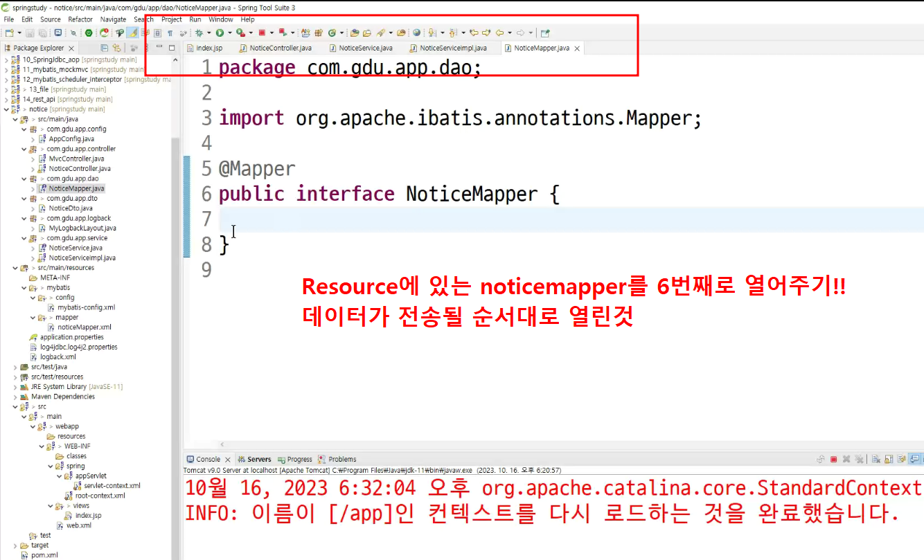The width and height of the screenshot is (924, 560).
Task: Click the Back navigation yellow arrow
Action: point(499,33)
